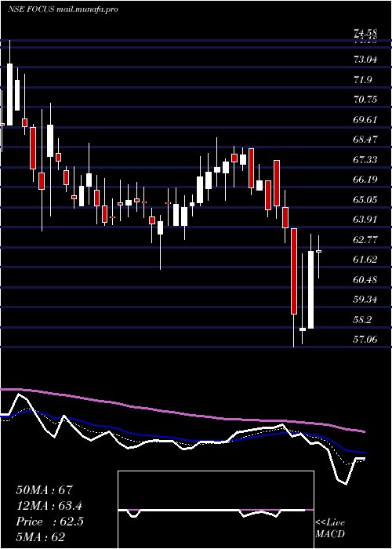
Task: Click the 65.05 price axis label
Action: pyautogui.click(x=365, y=200)
